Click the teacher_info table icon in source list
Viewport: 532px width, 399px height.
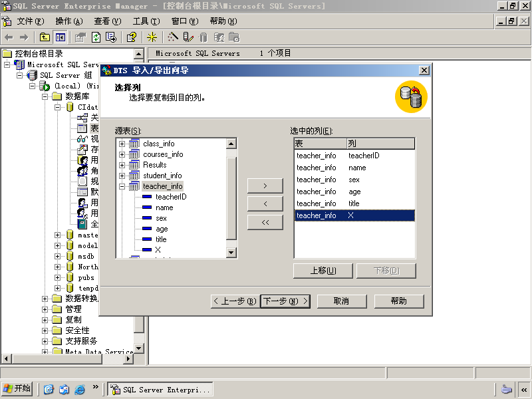point(134,186)
